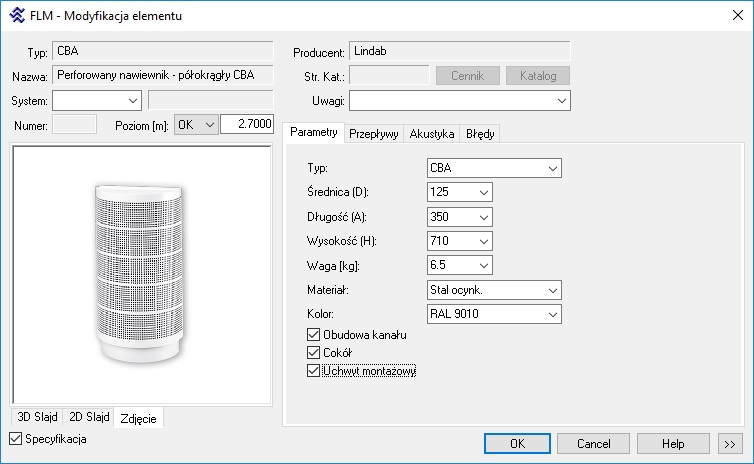
Task: Click the Cancel button
Action: pos(593,443)
